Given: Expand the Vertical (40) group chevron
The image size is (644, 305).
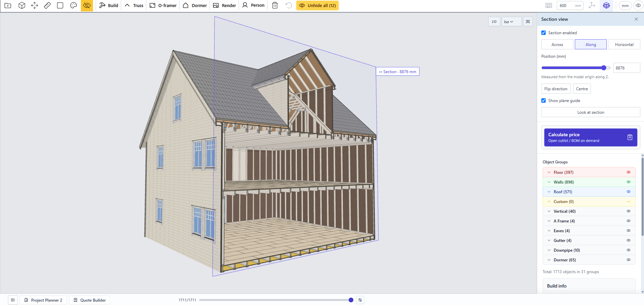Looking at the screenshot, I should click(549, 211).
